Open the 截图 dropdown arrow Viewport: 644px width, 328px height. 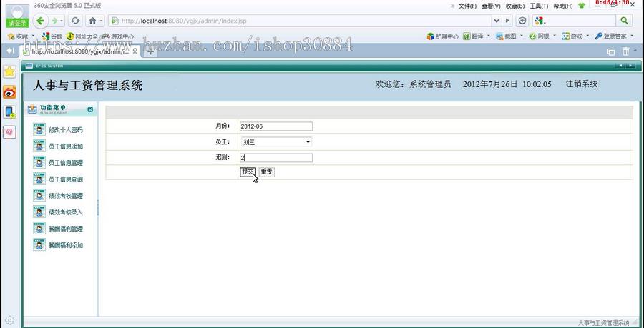click(x=522, y=36)
